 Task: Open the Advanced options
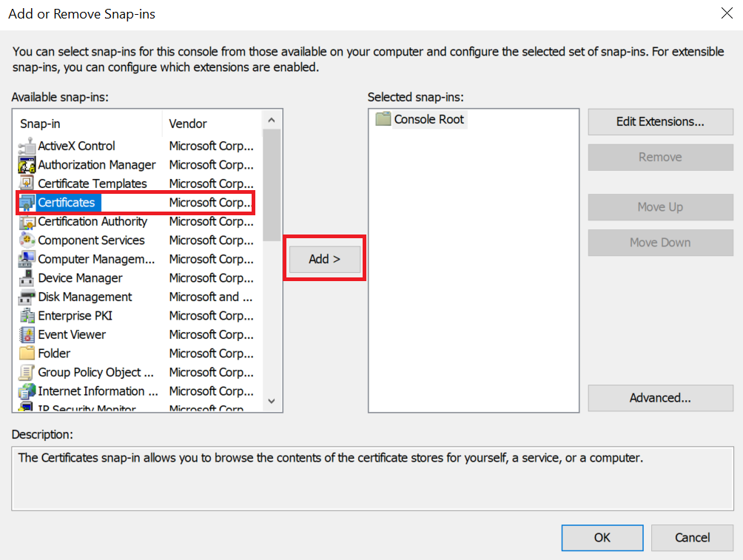point(661,398)
